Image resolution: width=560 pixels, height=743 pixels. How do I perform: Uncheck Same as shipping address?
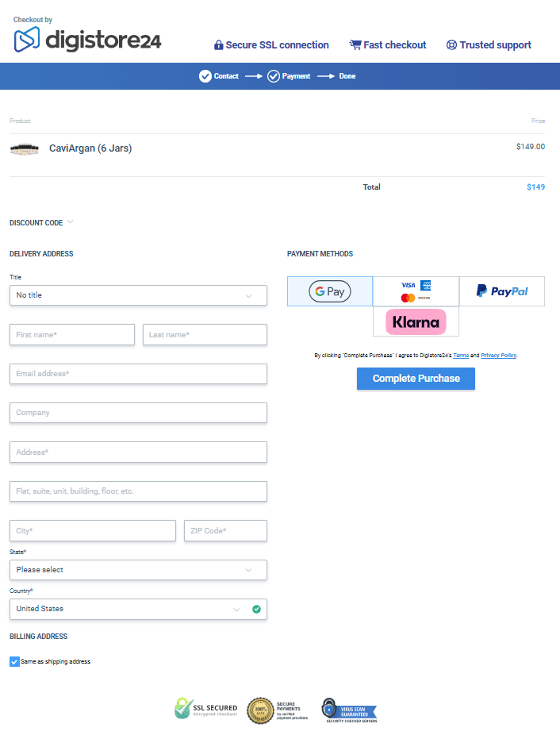click(x=14, y=661)
